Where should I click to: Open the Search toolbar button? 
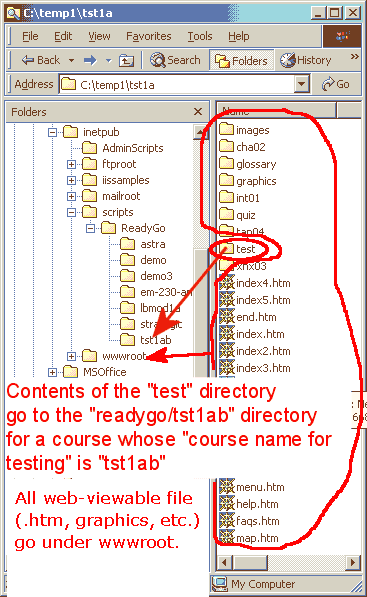click(x=175, y=60)
